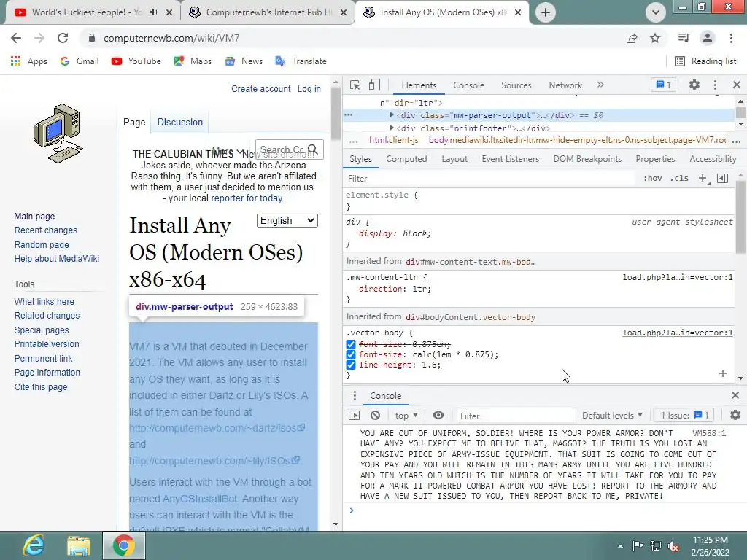This screenshot has width=747, height=560.
Task: Click the console Filter input field
Action: pyautogui.click(x=516, y=416)
